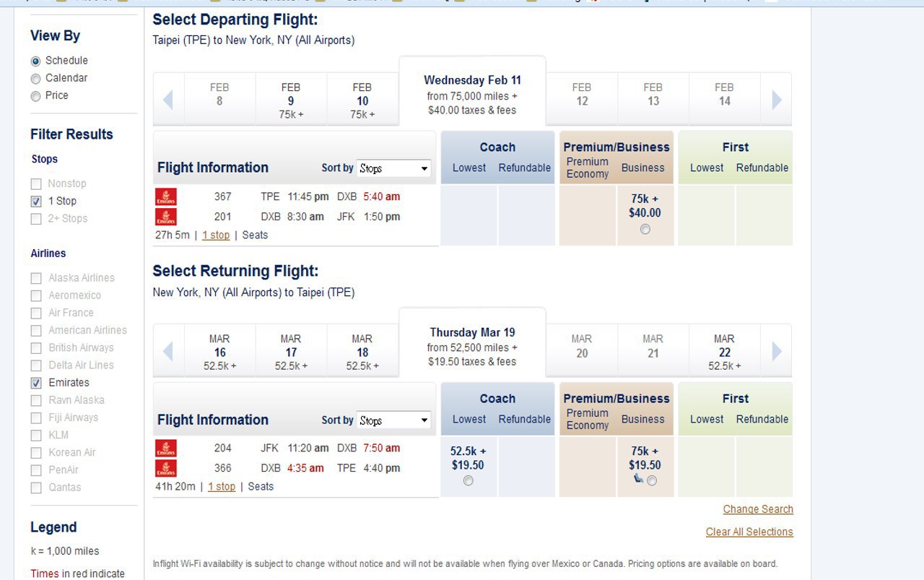Screen dimensions: 924x580
Task: Select Calendar view option
Action: point(35,78)
